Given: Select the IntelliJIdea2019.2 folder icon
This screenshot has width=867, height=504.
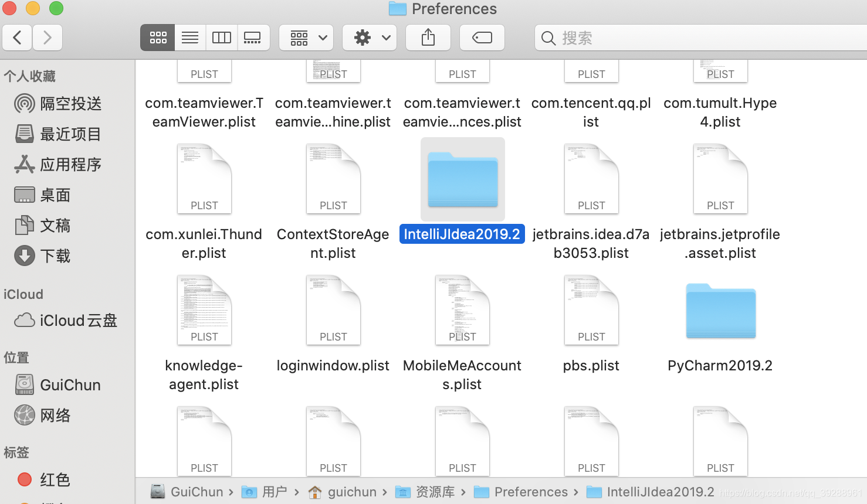Looking at the screenshot, I should (463, 179).
